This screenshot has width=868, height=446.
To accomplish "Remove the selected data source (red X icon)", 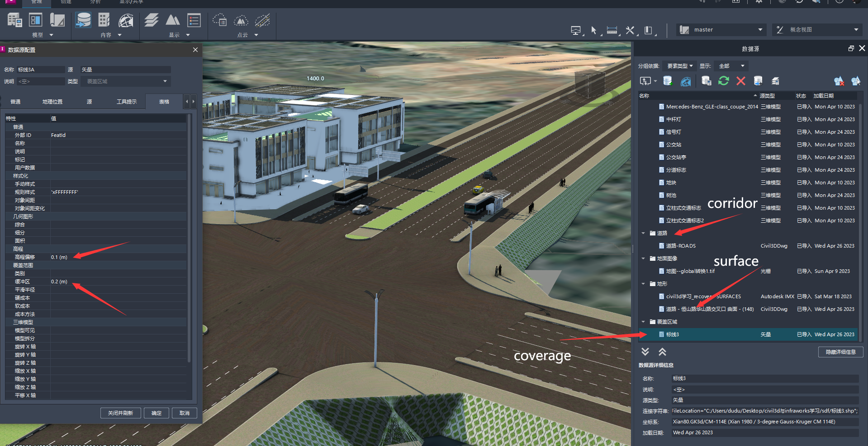I will tap(741, 81).
